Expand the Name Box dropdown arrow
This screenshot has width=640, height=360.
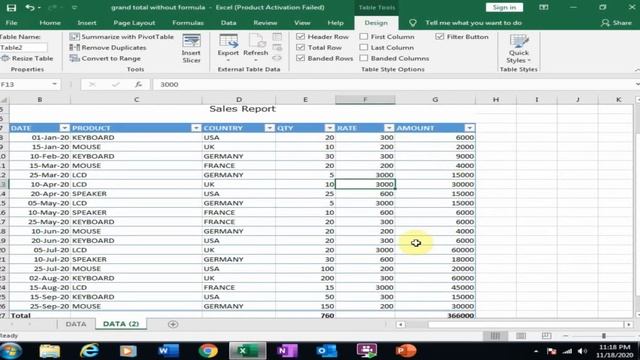click(x=54, y=84)
